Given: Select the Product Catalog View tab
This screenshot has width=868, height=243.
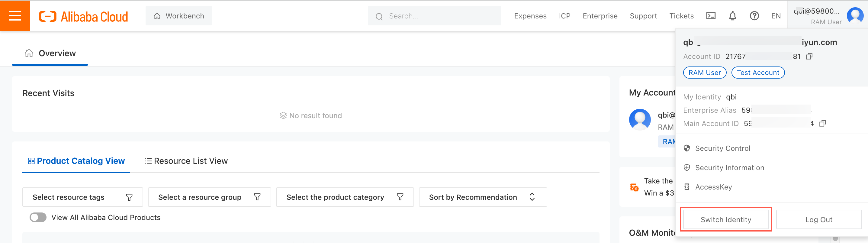Looking at the screenshot, I should tap(76, 161).
